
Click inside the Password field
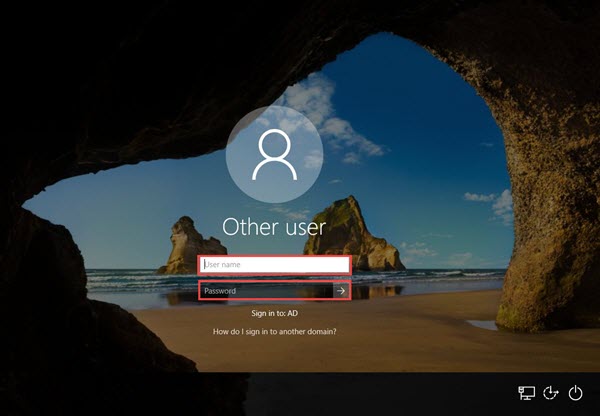tap(265, 291)
